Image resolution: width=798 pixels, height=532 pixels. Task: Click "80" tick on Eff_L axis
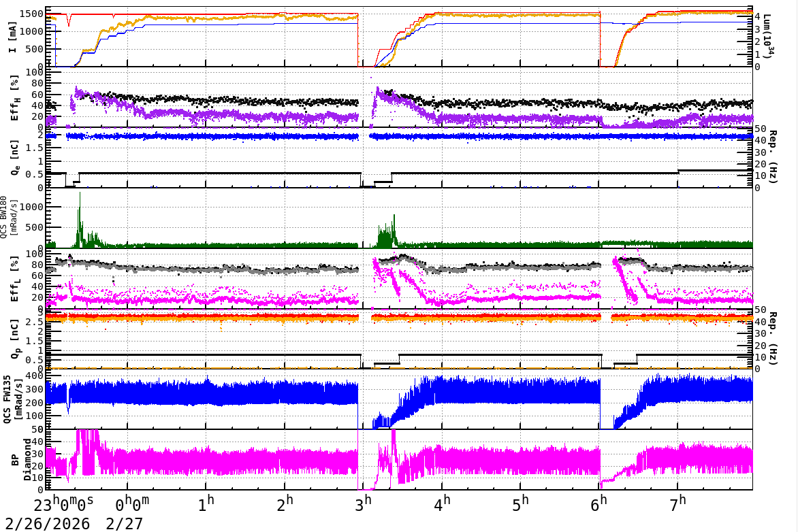coord(37,265)
